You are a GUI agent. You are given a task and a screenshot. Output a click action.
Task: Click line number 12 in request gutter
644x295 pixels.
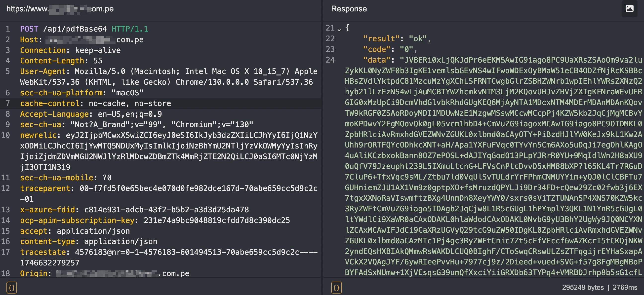click(6, 188)
